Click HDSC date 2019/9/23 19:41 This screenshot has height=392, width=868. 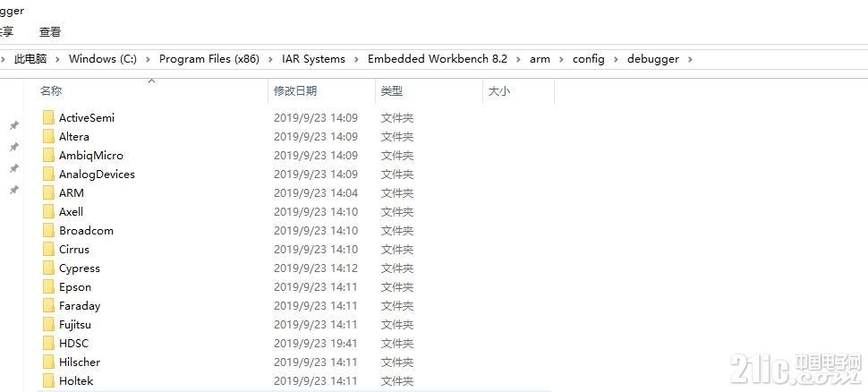316,344
